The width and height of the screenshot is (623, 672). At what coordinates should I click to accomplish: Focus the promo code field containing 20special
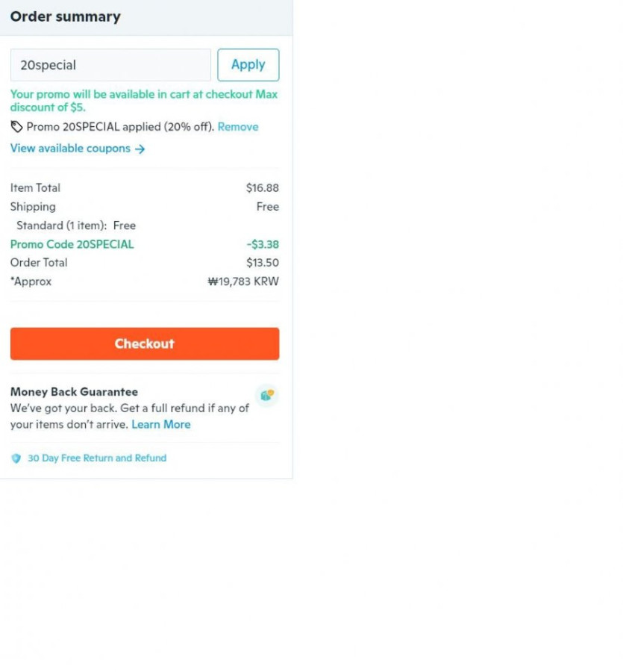[110, 65]
